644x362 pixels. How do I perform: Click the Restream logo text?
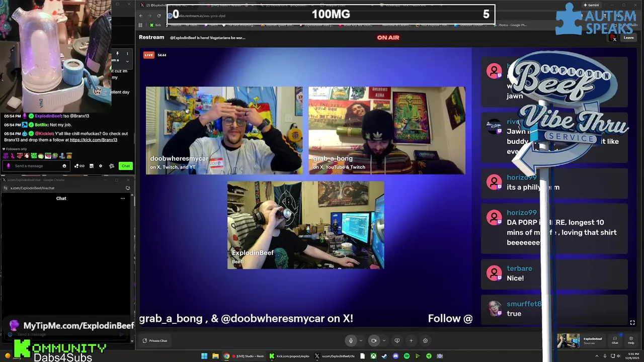click(151, 37)
